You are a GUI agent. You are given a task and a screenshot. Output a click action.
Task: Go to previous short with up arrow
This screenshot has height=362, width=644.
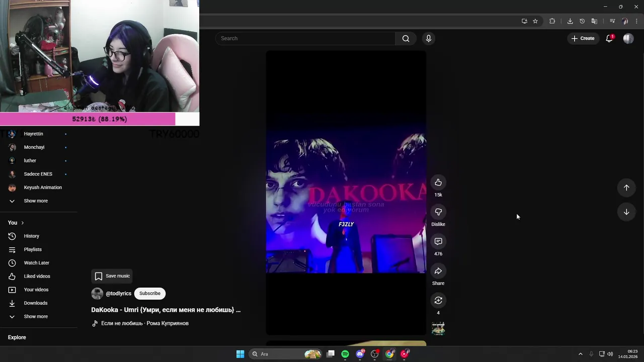pos(626,188)
